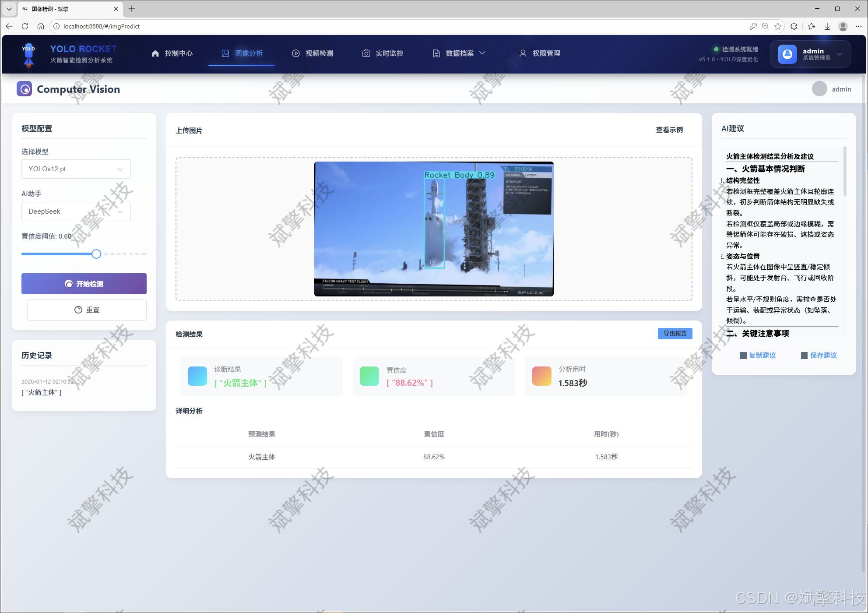868x613 pixels.
Task: Click the browser home icon
Action: coord(41,26)
